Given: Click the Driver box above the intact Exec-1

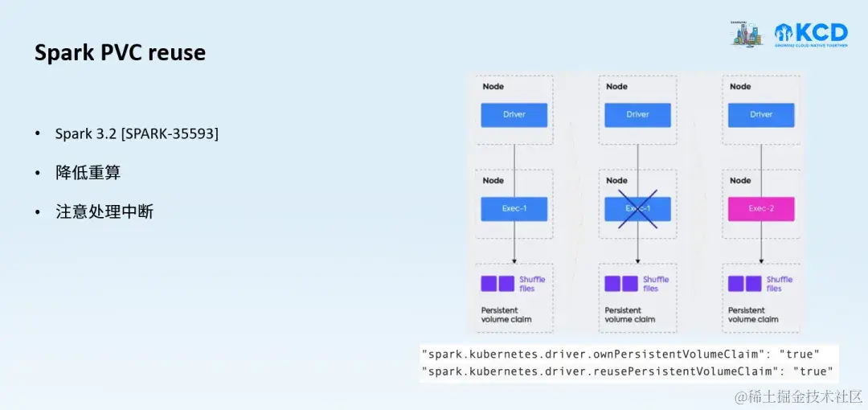Looking at the screenshot, I should (514, 115).
